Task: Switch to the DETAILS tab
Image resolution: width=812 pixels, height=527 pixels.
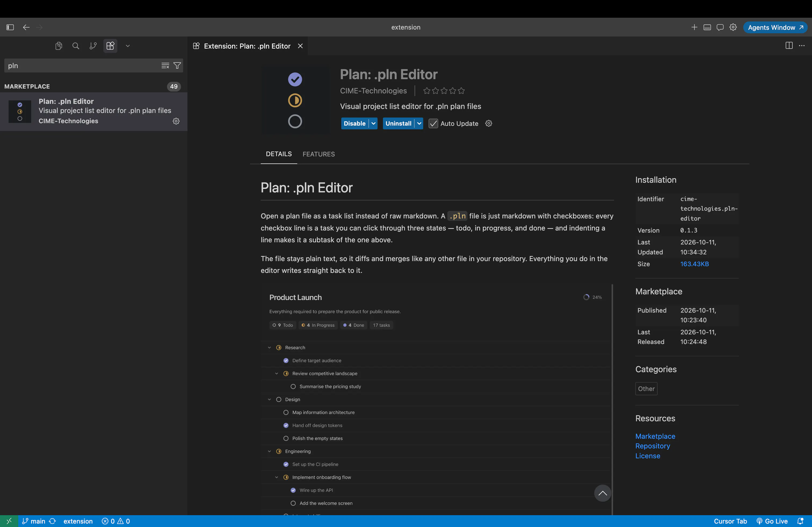Action: (279, 154)
